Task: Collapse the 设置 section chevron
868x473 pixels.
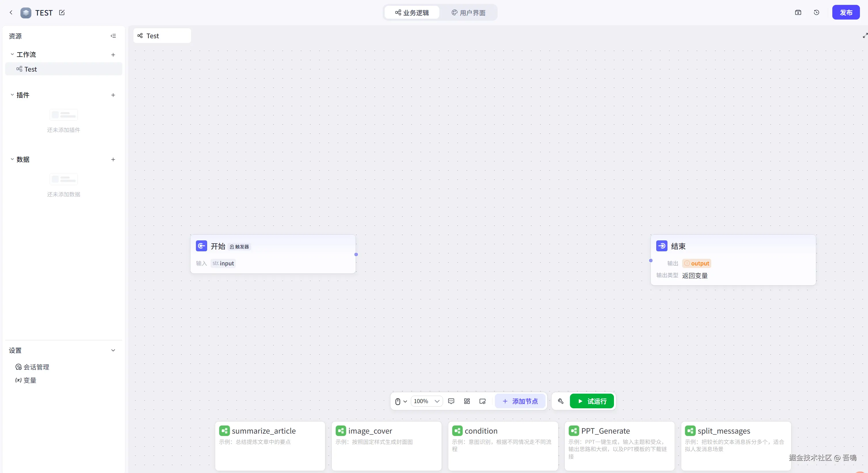Action: point(113,350)
